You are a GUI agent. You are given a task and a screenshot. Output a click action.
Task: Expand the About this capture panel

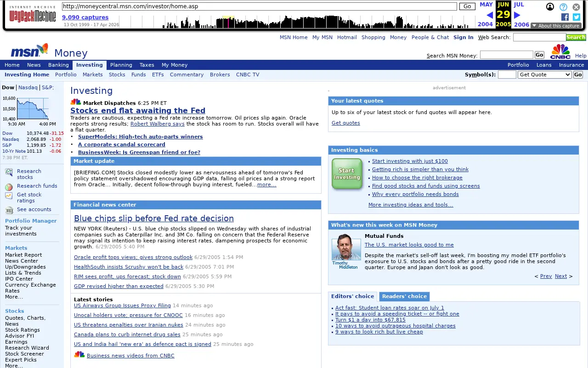(x=556, y=26)
